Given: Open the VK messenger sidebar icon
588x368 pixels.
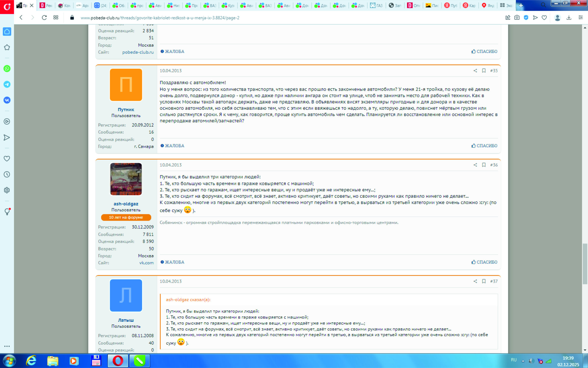Looking at the screenshot, I should coord(7,100).
